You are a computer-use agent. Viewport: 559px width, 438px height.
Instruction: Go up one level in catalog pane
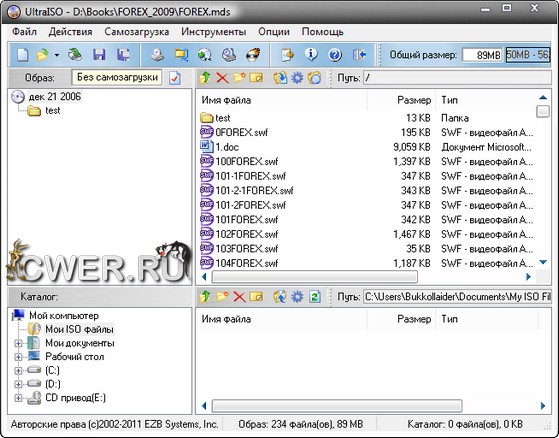tap(205, 297)
